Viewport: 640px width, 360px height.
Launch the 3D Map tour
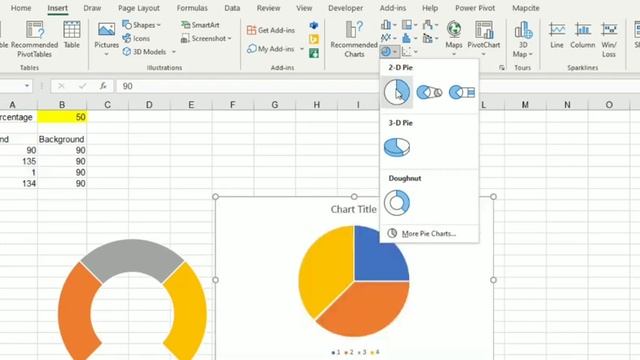tap(523, 39)
